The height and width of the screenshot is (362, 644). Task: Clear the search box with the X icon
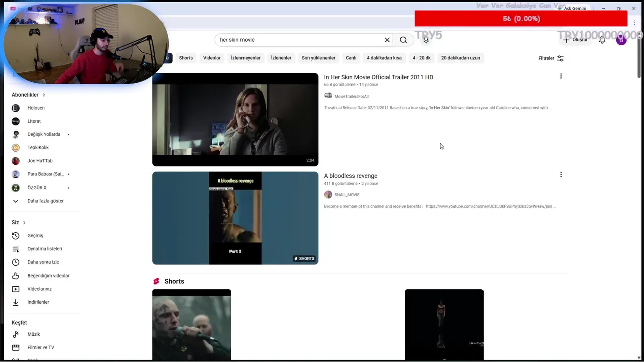[387, 40]
